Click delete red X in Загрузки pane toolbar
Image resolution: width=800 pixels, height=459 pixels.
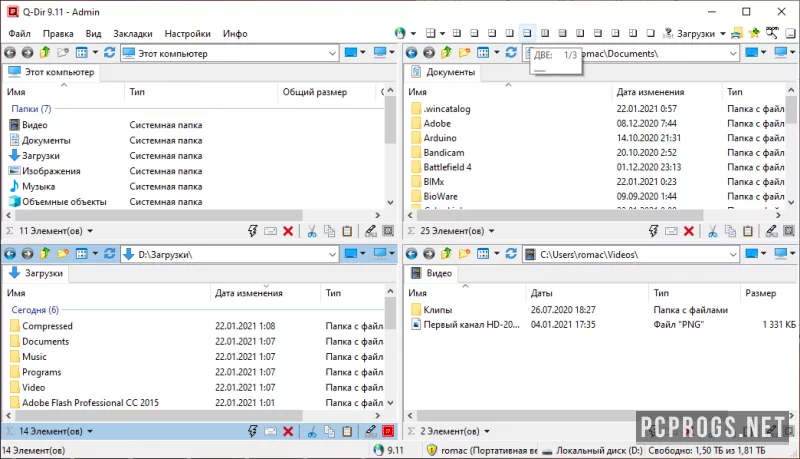click(x=288, y=431)
